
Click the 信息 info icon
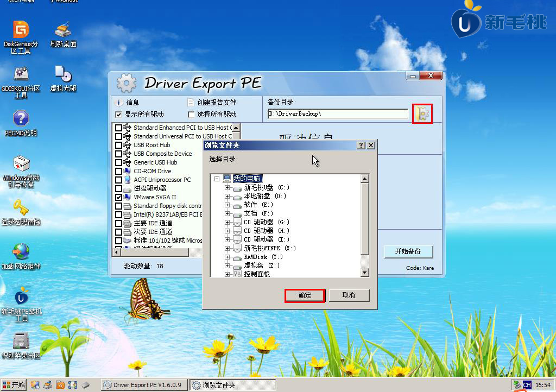coord(118,103)
